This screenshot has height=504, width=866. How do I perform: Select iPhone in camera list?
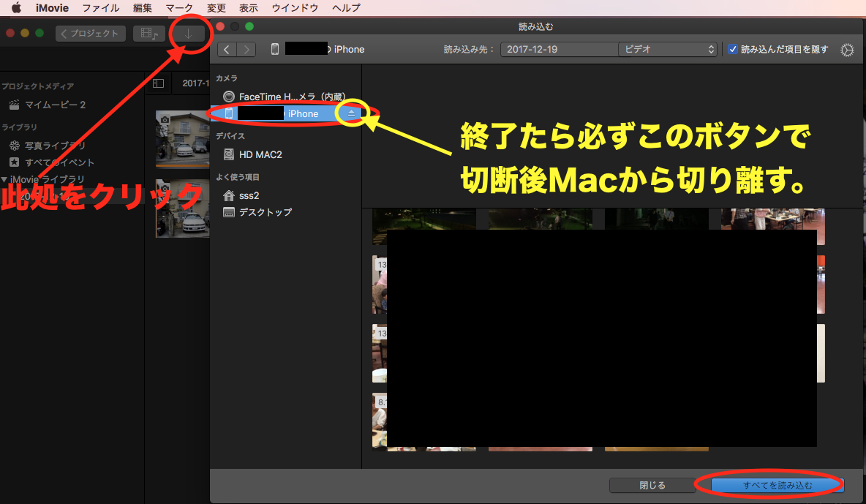pyautogui.click(x=285, y=113)
